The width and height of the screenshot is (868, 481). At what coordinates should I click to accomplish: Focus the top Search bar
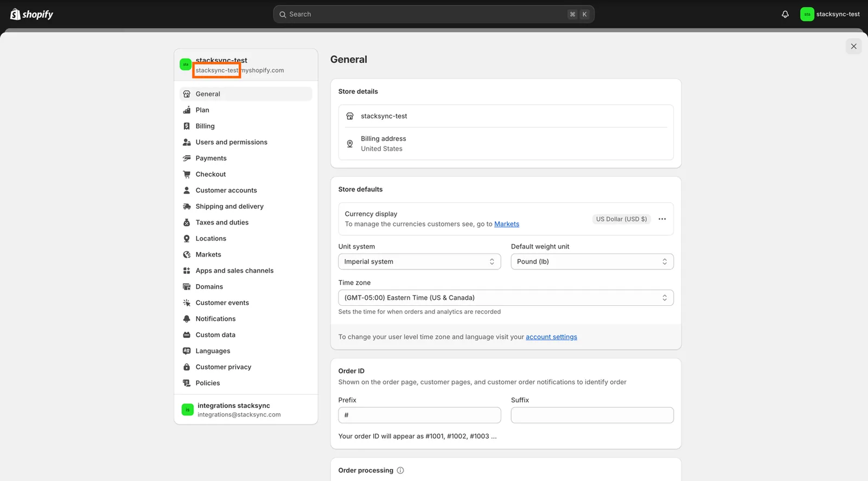(433, 14)
